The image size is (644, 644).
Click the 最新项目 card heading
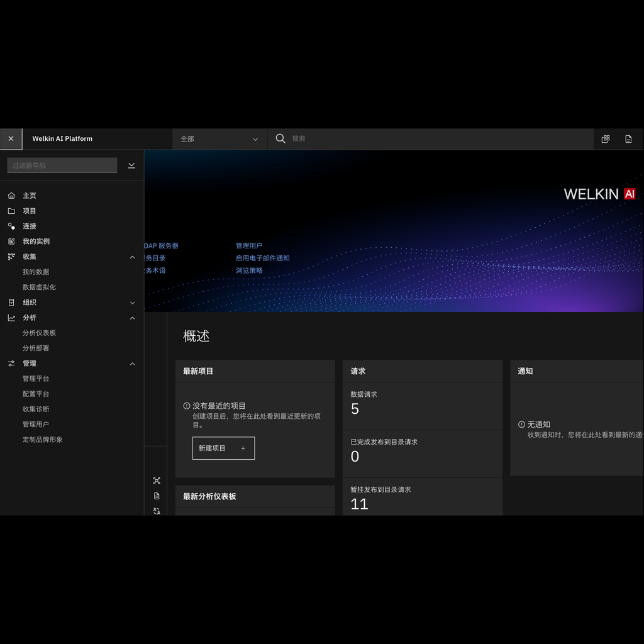click(x=198, y=371)
